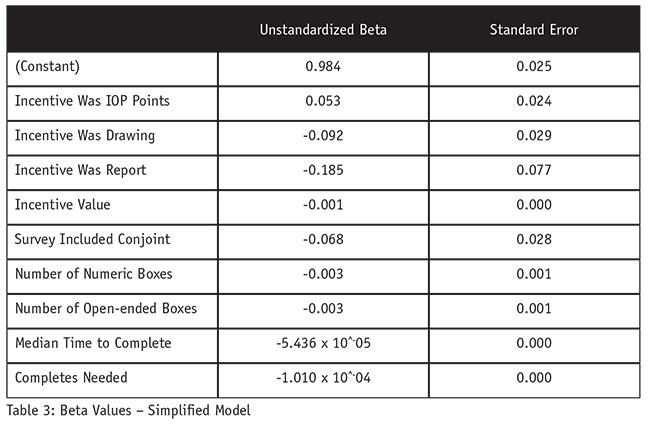Select the Incentive Value row label
This screenshot has height=430, width=650.
[x=62, y=204]
